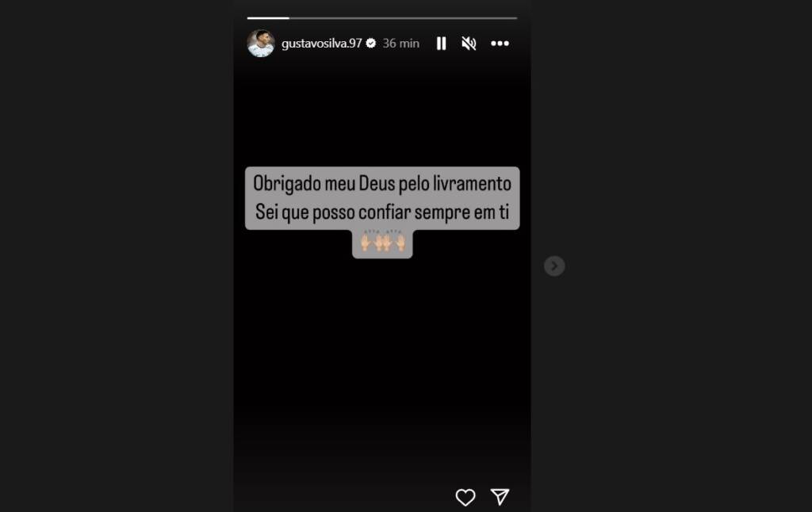The width and height of the screenshot is (812, 512).
Task: Tap story's left edge beside the text
Action: [239, 198]
